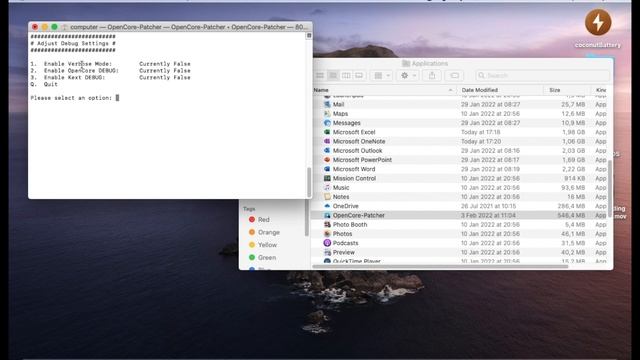Select the OneDrive app icon
The image size is (640, 360).
[327, 206]
